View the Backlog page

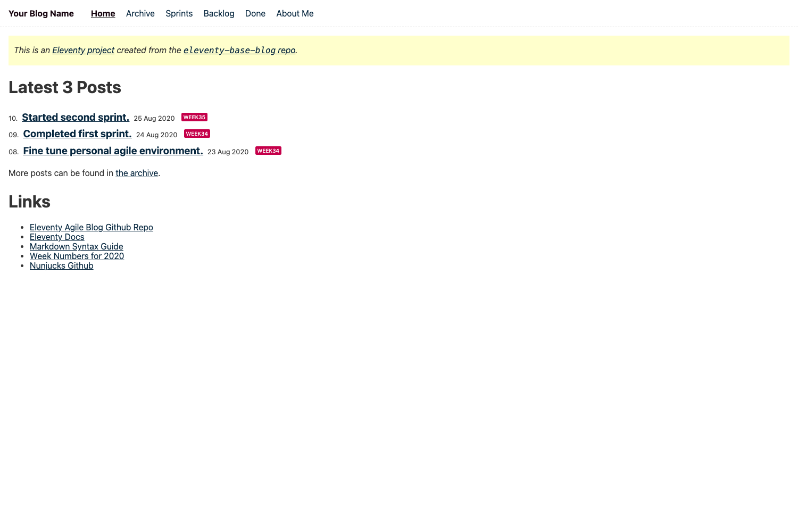219,13
